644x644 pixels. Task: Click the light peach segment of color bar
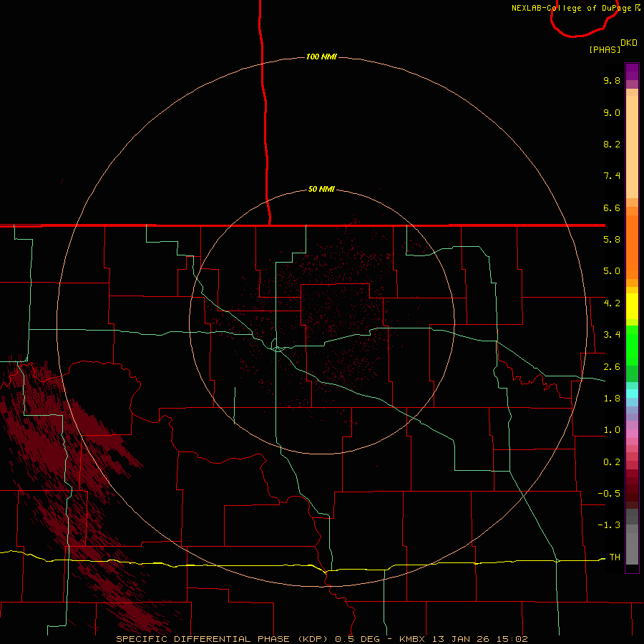(x=632, y=147)
